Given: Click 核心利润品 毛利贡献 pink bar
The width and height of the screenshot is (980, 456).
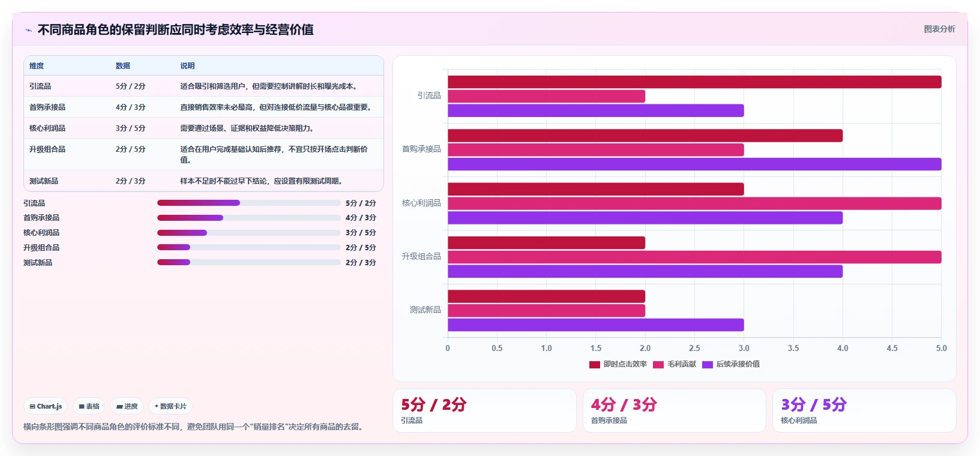Looking at the screenshot, I should pos(694,203).
